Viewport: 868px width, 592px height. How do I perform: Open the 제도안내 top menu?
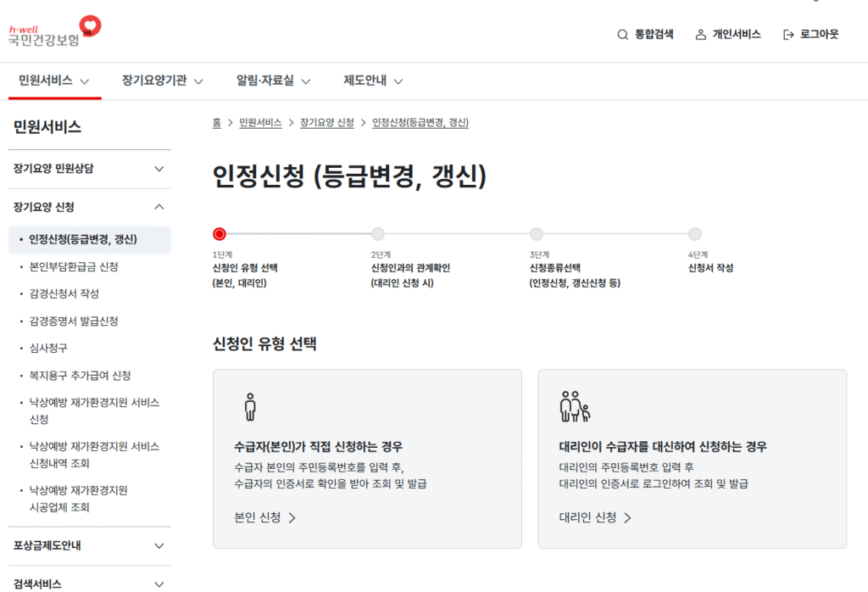[x=373, y=81]
